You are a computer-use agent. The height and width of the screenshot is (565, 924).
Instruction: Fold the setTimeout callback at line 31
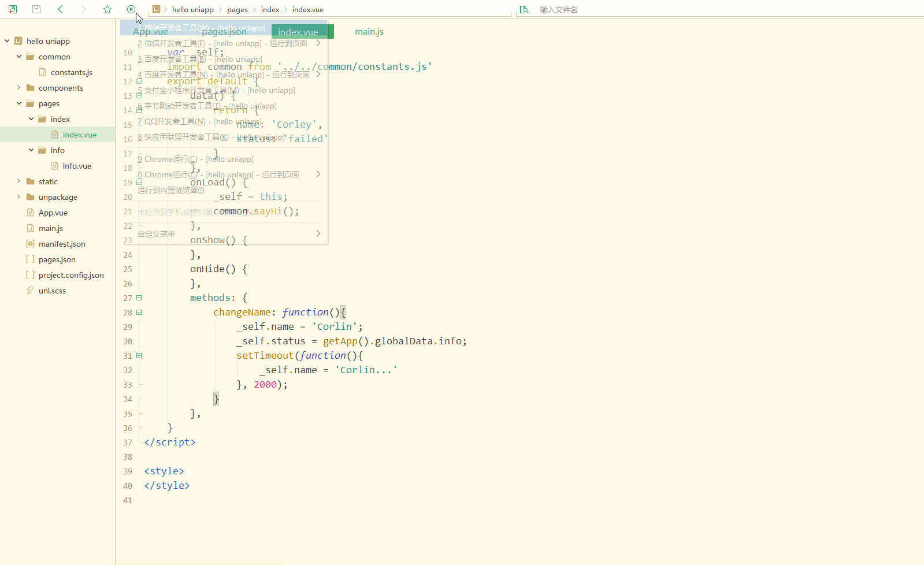click(x=139, y=356)
